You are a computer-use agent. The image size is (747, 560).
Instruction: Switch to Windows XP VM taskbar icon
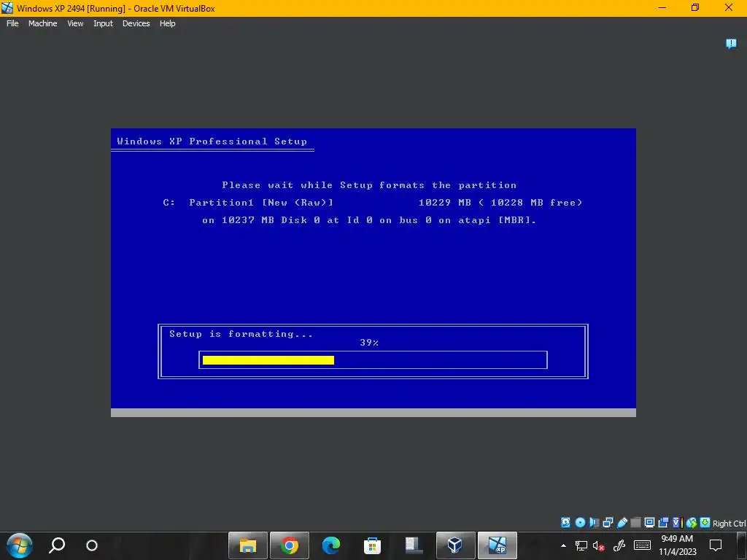[x=497, y=545]
